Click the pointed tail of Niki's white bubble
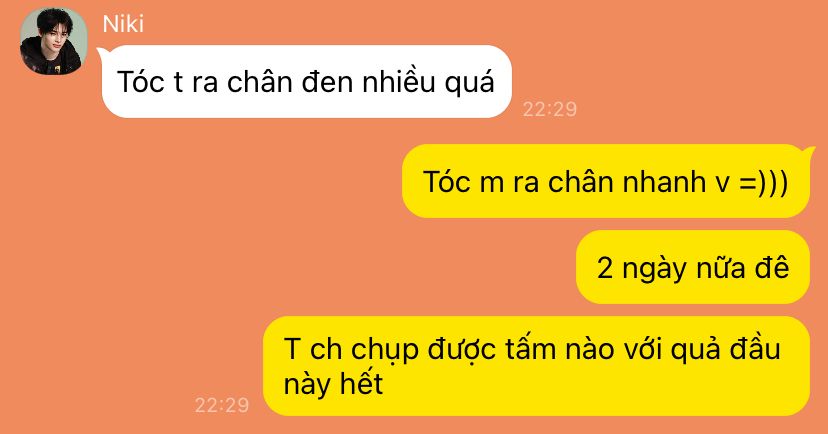Viewport: 828px width, 434px height. 102,52
